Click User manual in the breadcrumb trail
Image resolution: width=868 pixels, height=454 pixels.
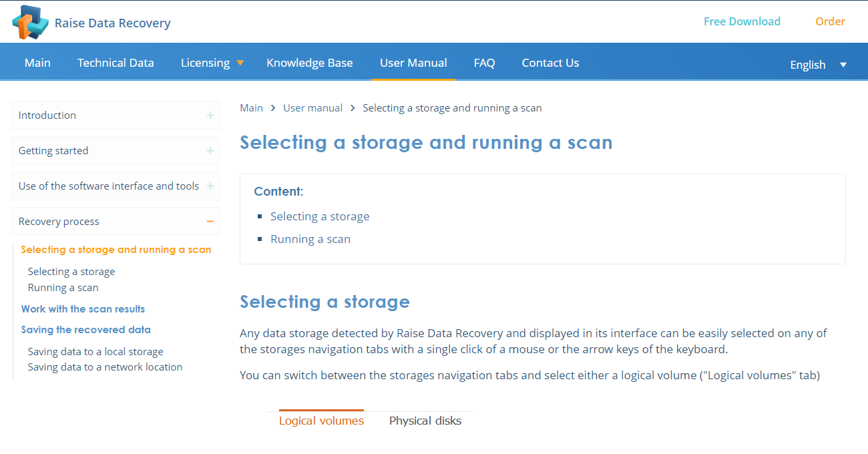[x=312, y=107]
